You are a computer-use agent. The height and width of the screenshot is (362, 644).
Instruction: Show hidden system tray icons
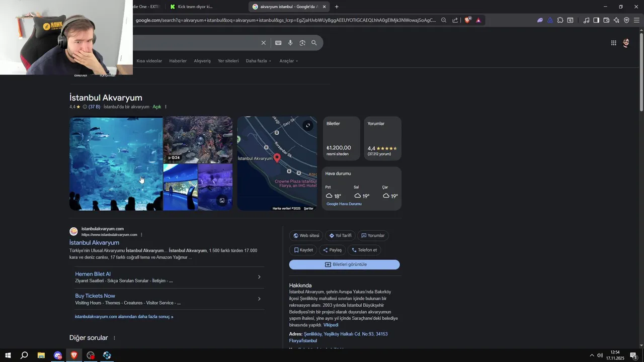coord(592,355)
